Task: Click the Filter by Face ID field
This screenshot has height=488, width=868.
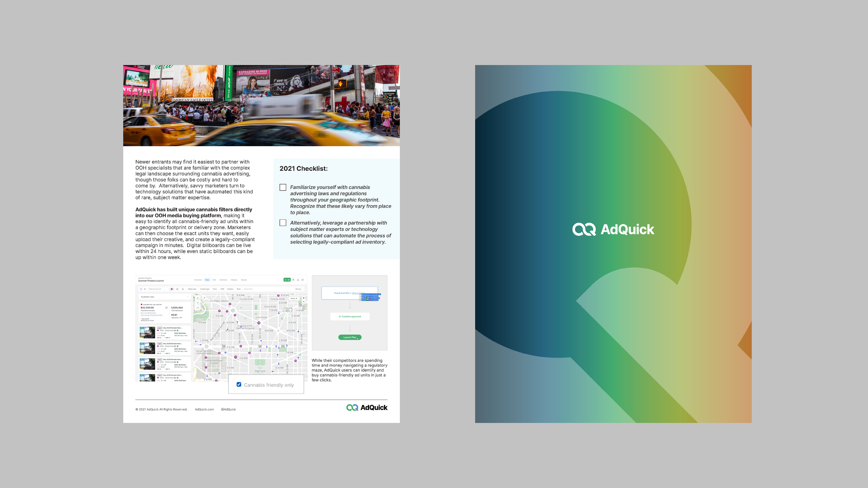Action: coord(158,289)
